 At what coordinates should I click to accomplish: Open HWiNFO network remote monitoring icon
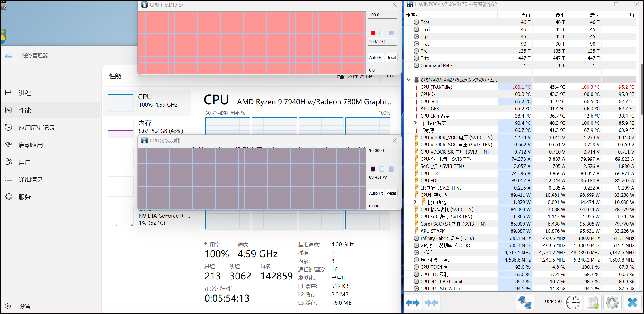[x=524, y=302]
